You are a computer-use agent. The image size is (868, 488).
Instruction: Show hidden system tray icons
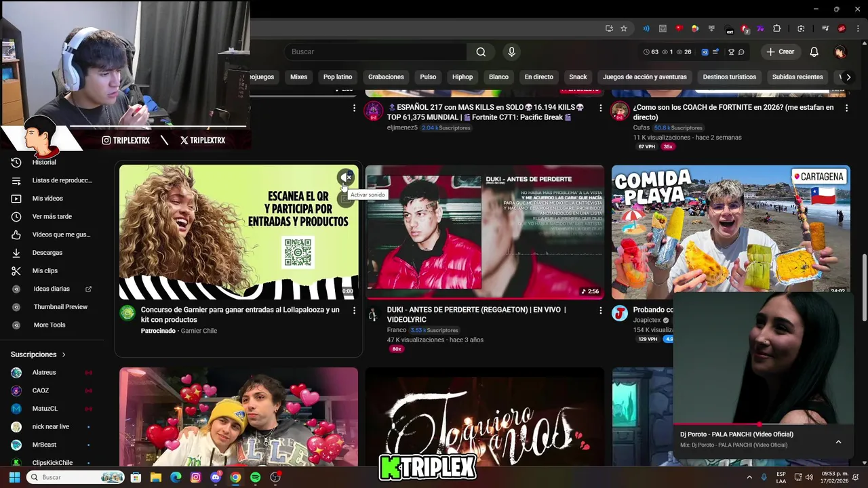pos(749,477)
